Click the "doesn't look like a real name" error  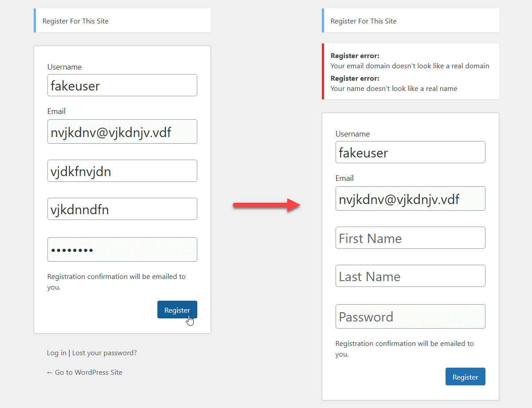pos(394,89)
